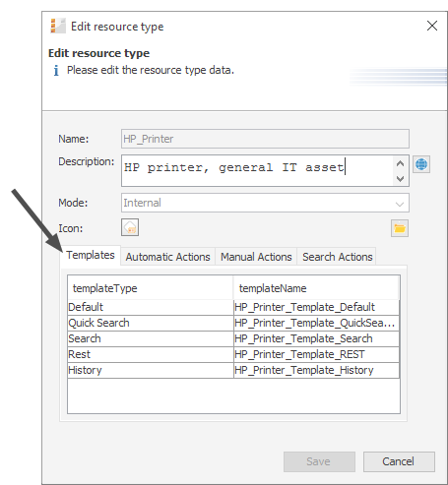Click the Cancel button

[399, 461]
